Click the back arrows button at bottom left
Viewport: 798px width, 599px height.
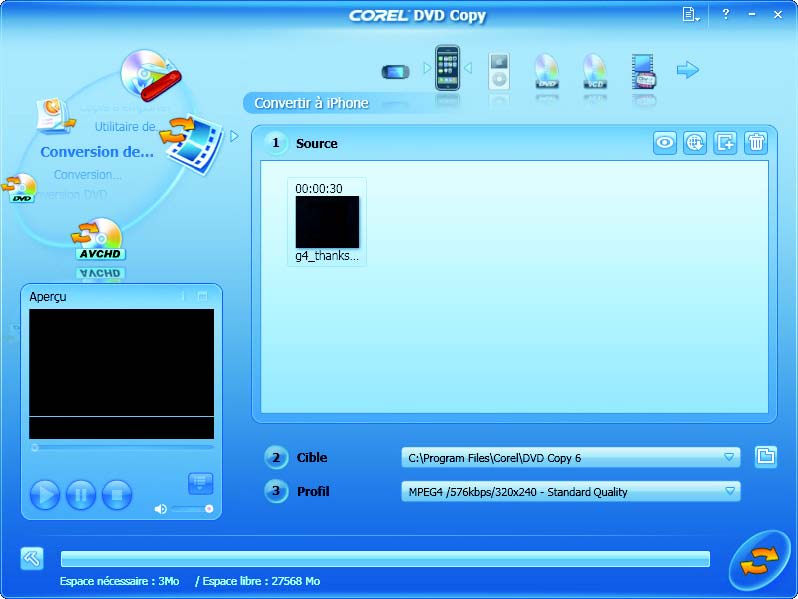point(32,559)
